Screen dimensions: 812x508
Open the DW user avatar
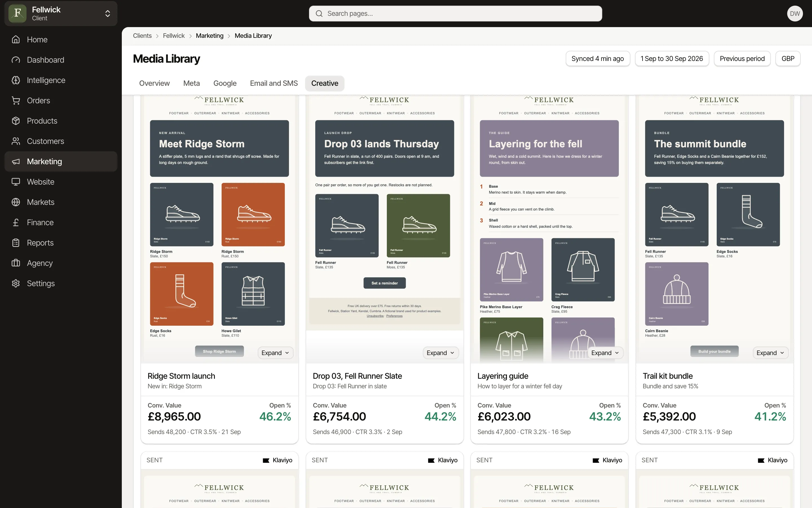point(795,14)
